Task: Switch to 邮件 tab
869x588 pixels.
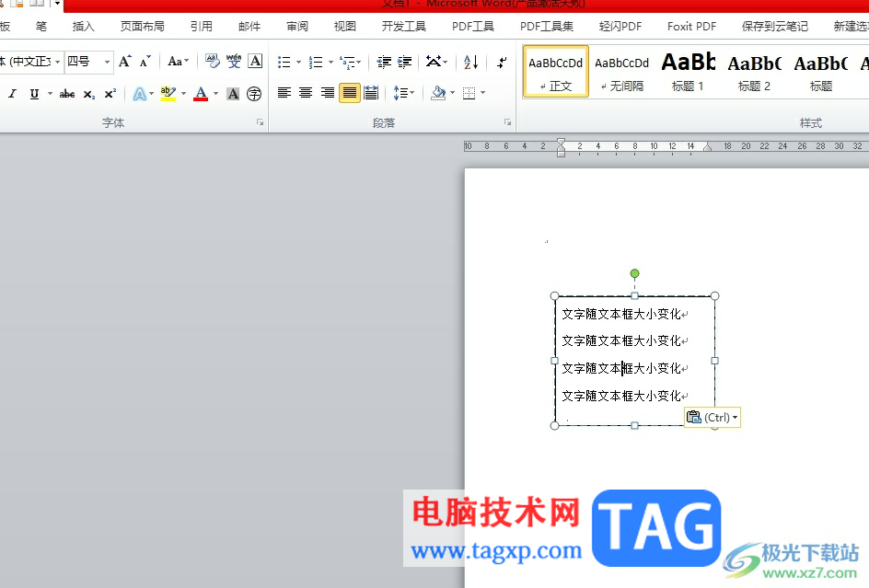Action: click(249, 26)
